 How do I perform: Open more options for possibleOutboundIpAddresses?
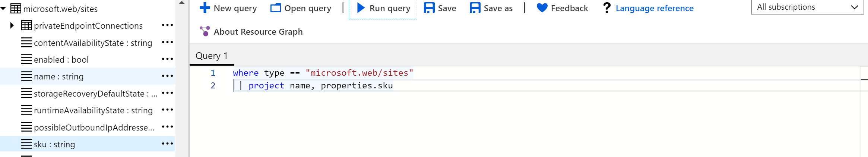click(167, 126)
